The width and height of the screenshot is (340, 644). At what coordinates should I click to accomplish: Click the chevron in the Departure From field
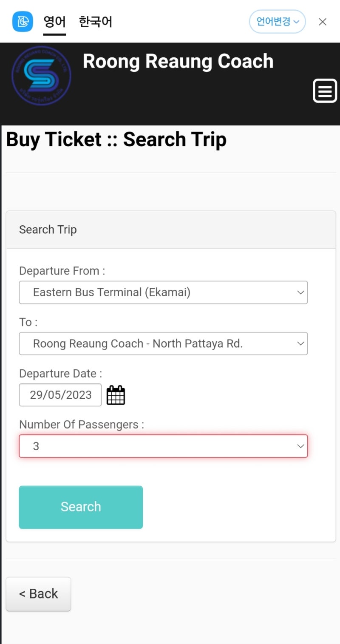(300, 292)
